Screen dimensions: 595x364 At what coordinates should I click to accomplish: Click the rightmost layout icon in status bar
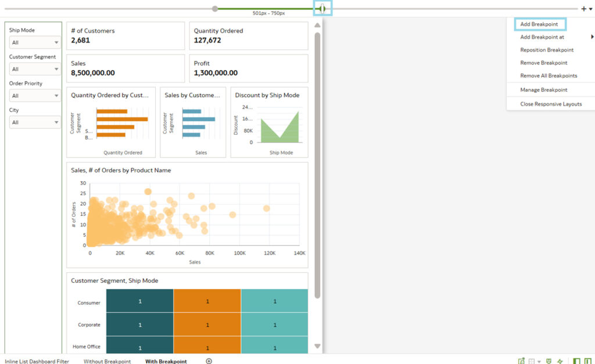click(589, 361)
